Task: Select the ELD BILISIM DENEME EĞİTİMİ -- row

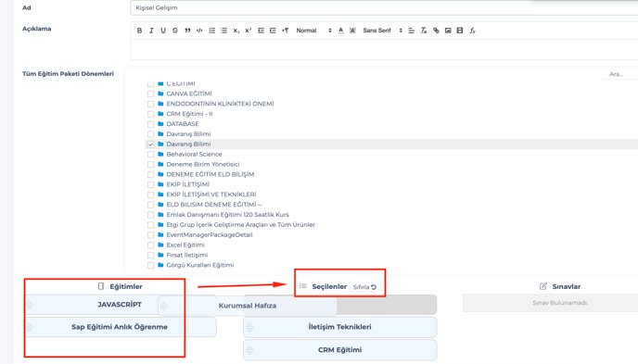Action: [x=214, y=205]
